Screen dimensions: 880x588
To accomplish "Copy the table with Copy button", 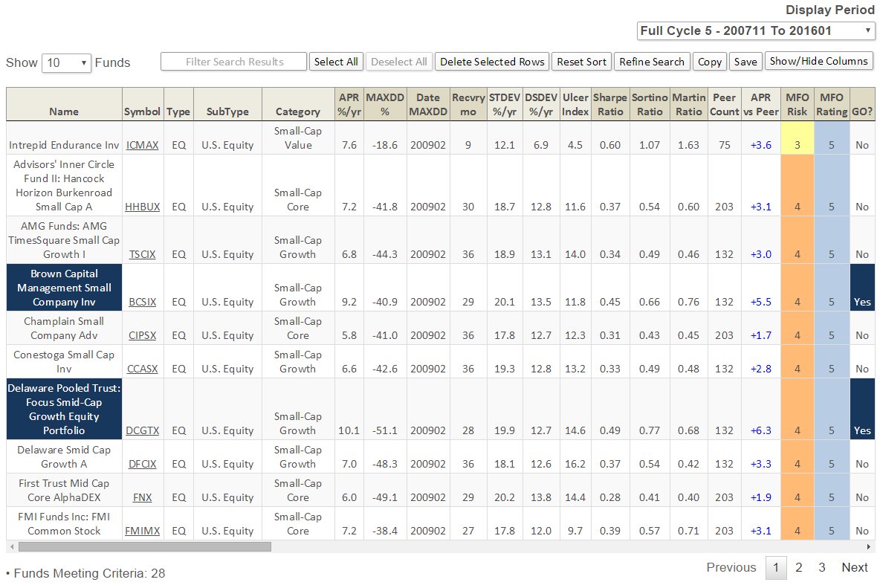I will tap(710, 62).
